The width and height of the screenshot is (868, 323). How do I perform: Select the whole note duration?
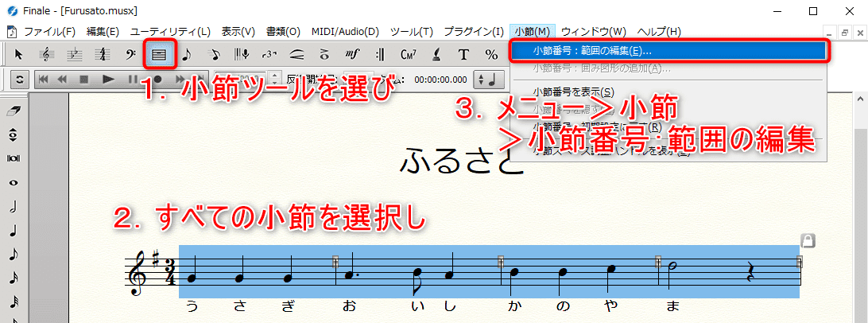point(13,182)
